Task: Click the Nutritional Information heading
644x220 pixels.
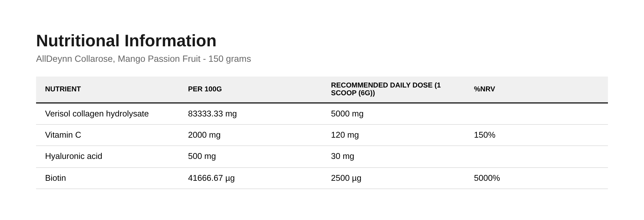Action: [x=126, y=41]
